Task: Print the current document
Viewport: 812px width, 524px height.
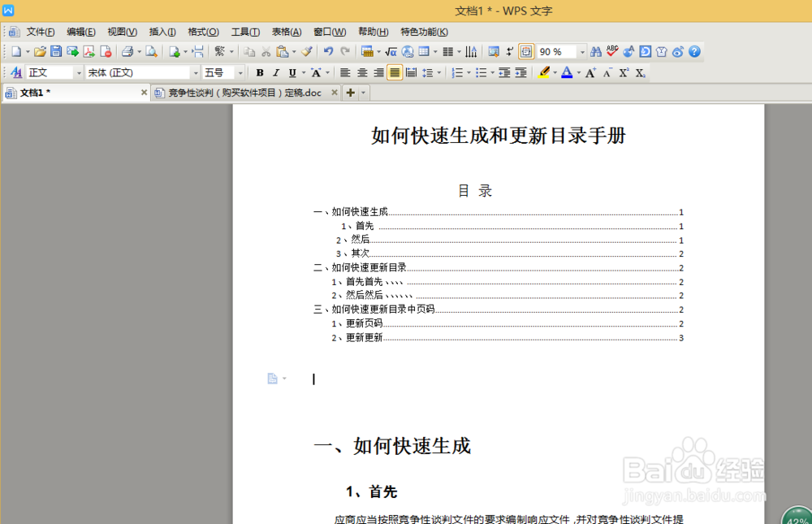Action: click(x=127, y=51)
